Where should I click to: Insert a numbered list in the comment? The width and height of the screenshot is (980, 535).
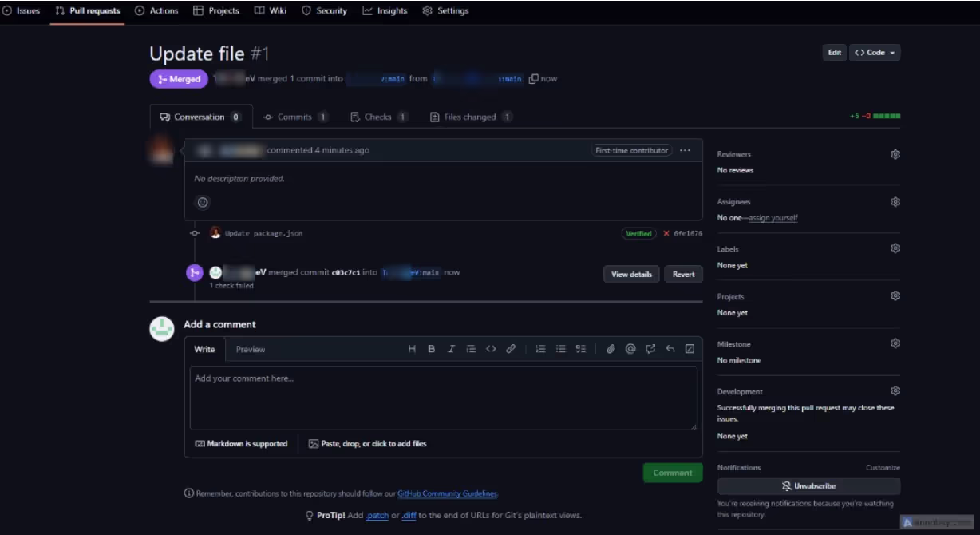coord(540,349)
